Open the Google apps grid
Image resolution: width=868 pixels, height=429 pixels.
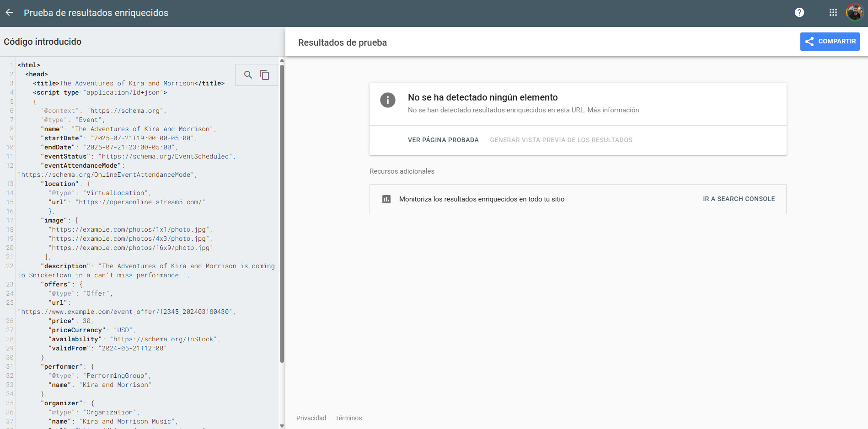(833, 13)
